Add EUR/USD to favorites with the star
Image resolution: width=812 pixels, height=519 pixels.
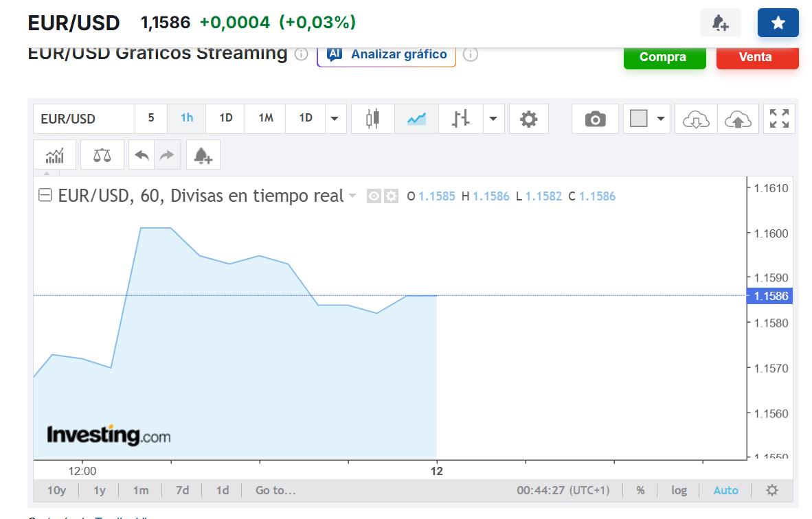point(778,23)
